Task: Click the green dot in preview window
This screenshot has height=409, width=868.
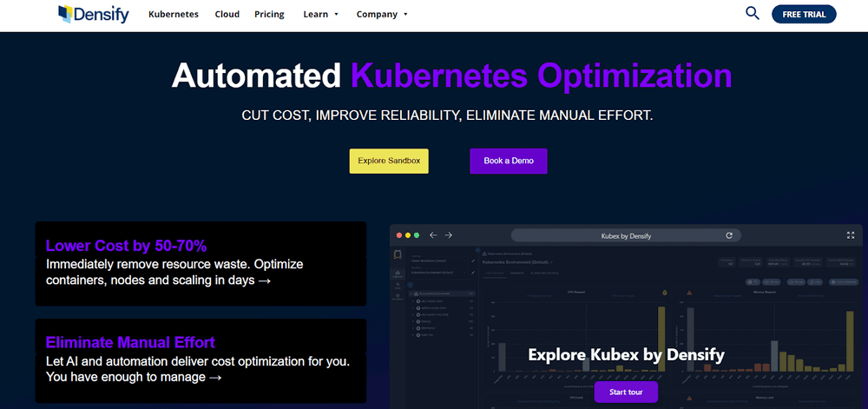Action: click(x=417, y=235)
